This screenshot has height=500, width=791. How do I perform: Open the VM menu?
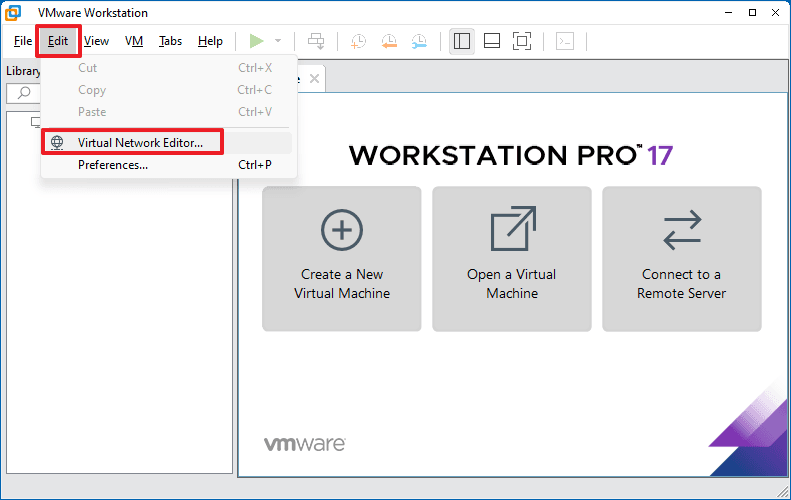(134, 41)
